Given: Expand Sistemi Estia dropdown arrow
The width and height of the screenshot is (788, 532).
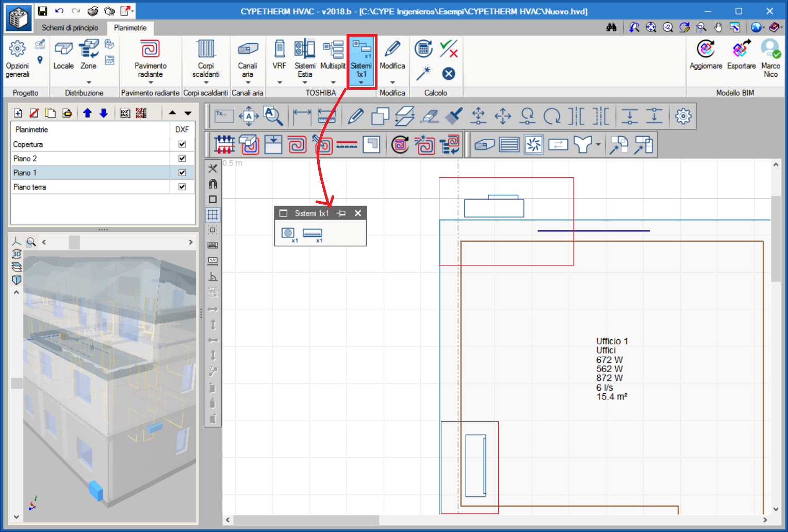Looking at the screenshot, I should point(305,82).
